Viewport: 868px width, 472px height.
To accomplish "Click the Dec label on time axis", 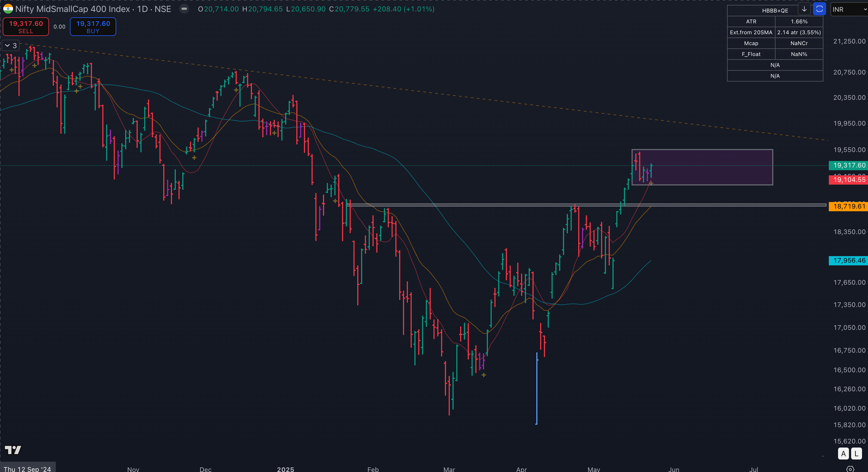I will point(205,469).
